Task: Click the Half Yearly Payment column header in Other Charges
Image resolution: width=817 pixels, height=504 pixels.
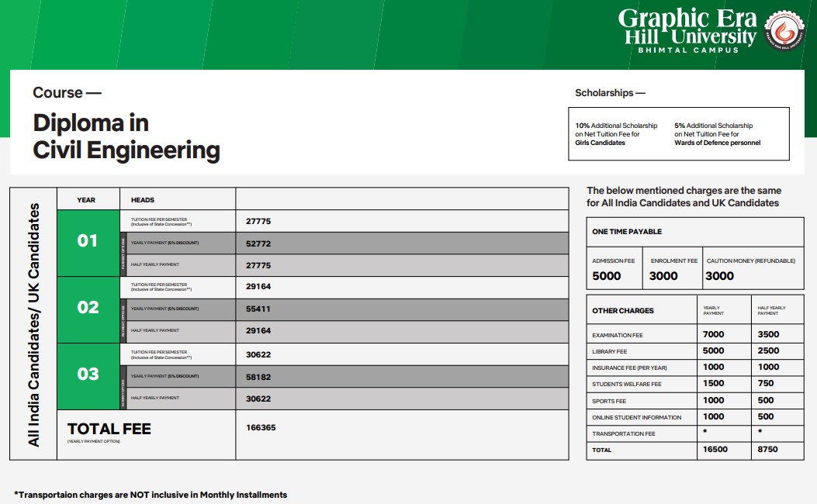Action: click(x=772, y=311)
